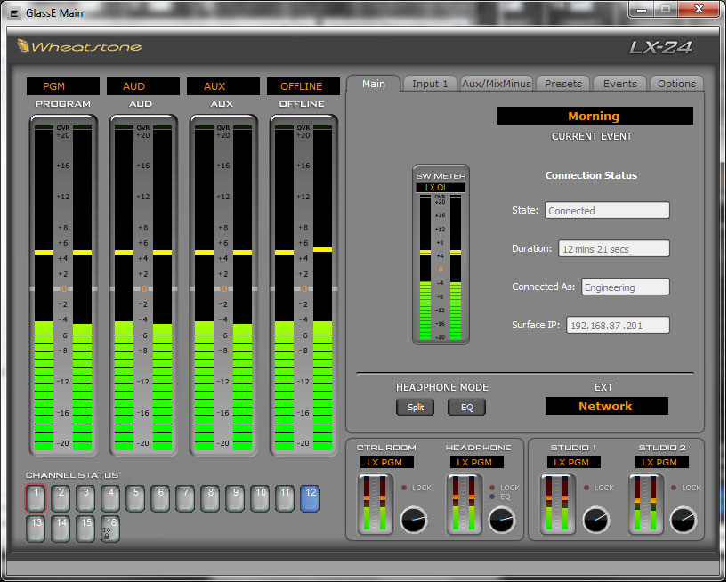The width and height of the screenshot is (728, 582).
Task: Open the PGM meter source selector
Action: click(x=62, y=86)
